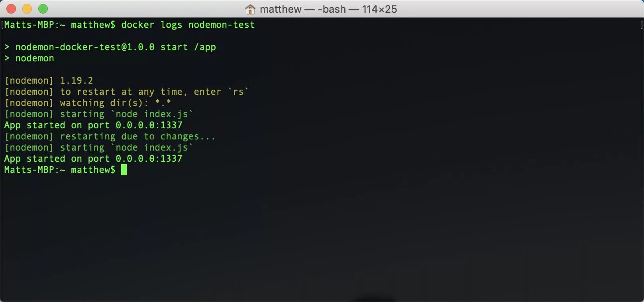
Task: Click the 'nodemon-docker-test@1.0.0 start /app' line
Action: pyautogui.click(x=110, y=47)
